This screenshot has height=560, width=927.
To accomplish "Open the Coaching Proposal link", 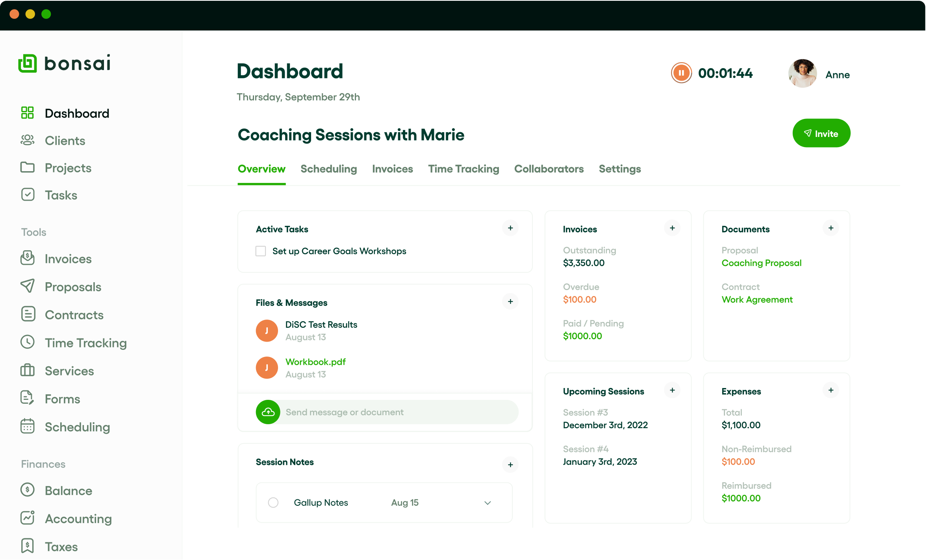I will (x=761, y=263).
